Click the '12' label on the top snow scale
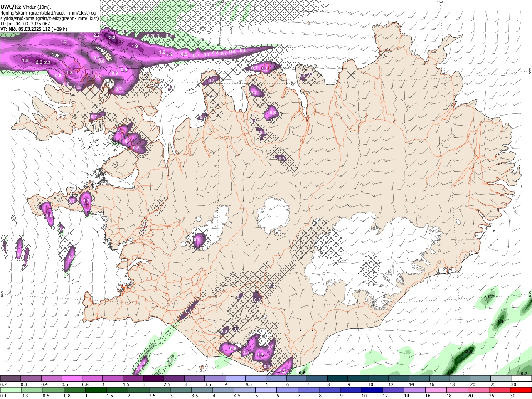The image size is (532, 399). (391, 384)
